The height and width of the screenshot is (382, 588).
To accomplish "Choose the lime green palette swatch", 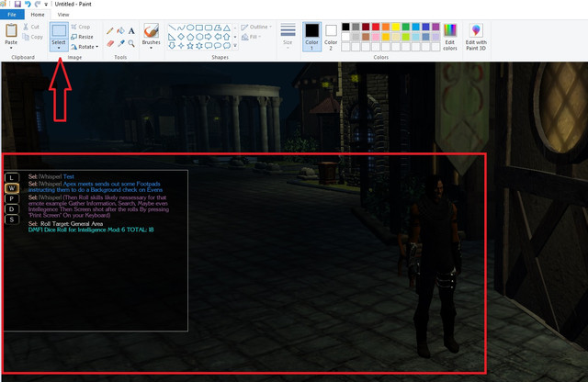I will click(406, 37).
